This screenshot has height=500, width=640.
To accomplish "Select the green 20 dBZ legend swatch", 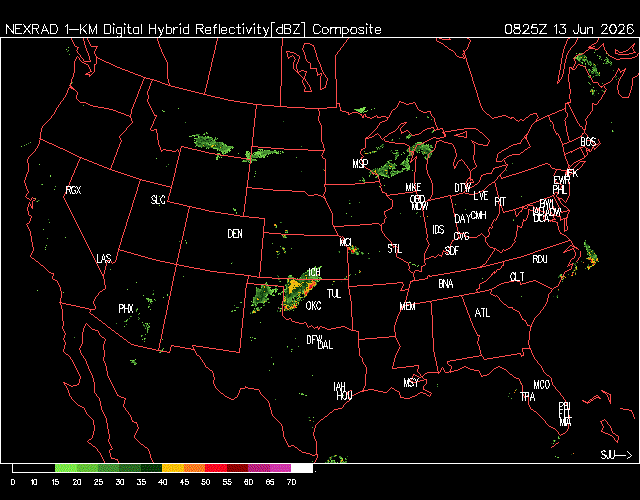I will click(87, 468).
